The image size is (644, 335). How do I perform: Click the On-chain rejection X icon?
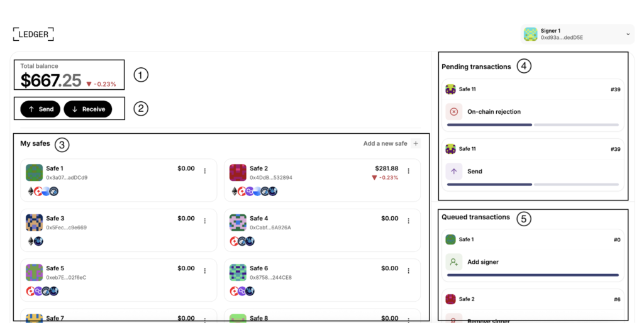454,112
